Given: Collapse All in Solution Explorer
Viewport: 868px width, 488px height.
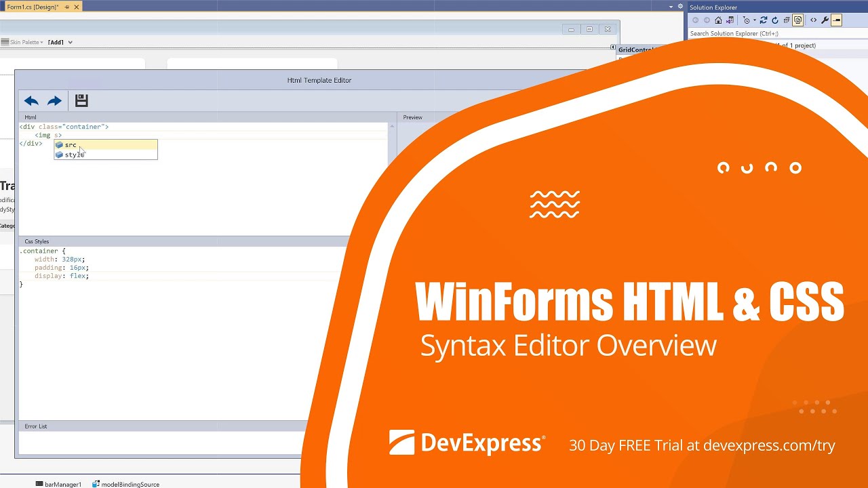Looking at the screenshot, I should (787, 20).
